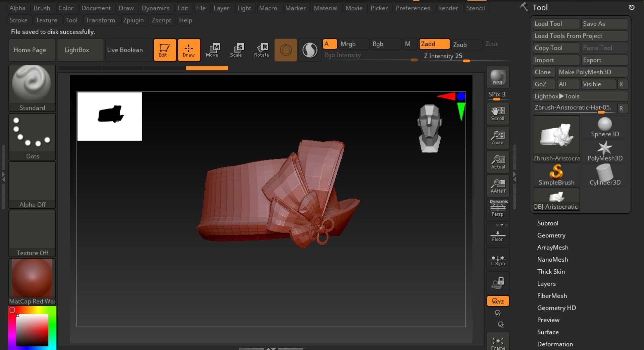Activate the Edit mode button
644x350 pixels.
point(165,50)
